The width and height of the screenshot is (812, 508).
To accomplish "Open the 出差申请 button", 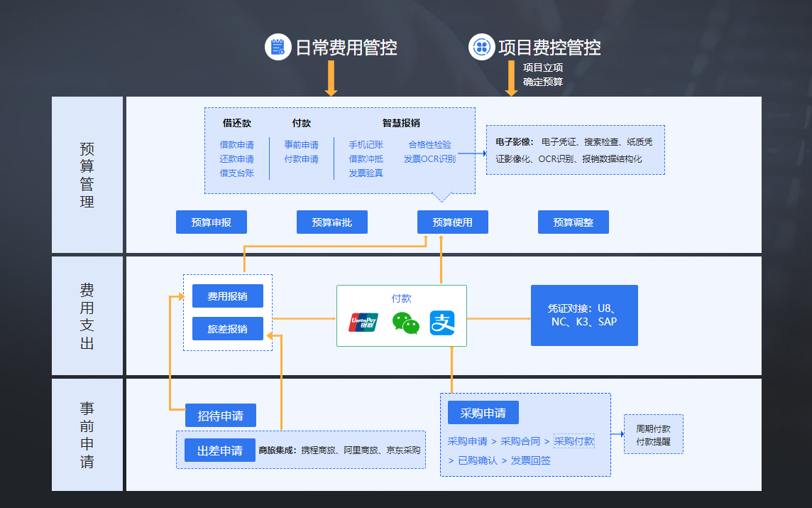I will [220, 450].
